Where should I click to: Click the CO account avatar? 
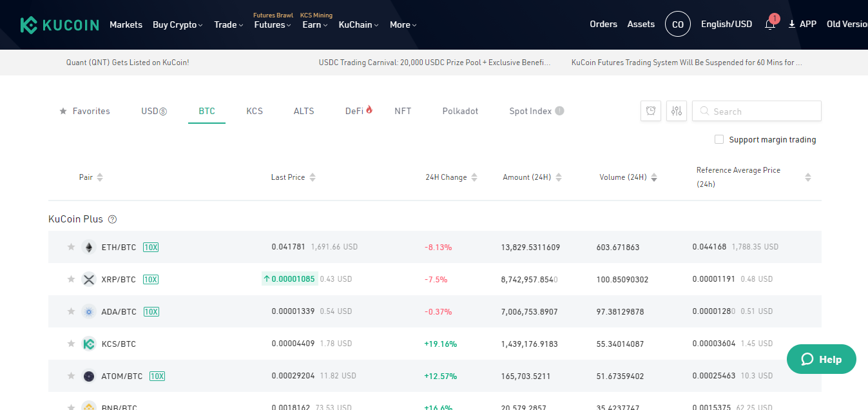tap(677, 24)
